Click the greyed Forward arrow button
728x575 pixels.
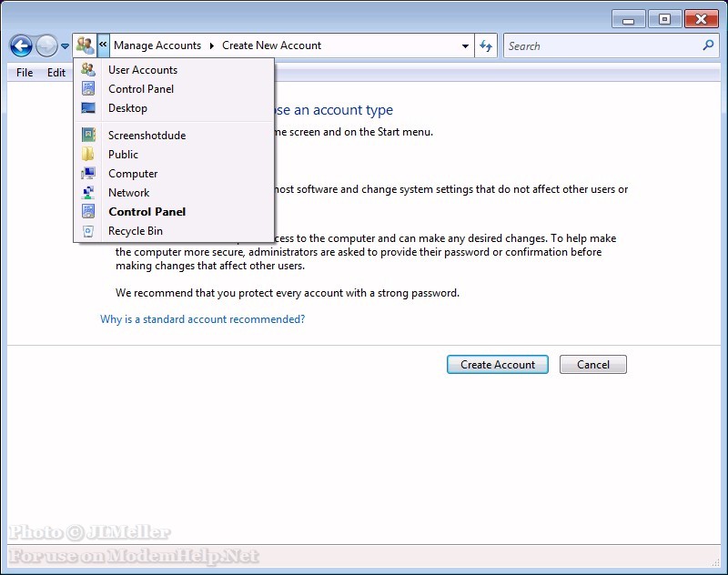click(x=46, y=45)
